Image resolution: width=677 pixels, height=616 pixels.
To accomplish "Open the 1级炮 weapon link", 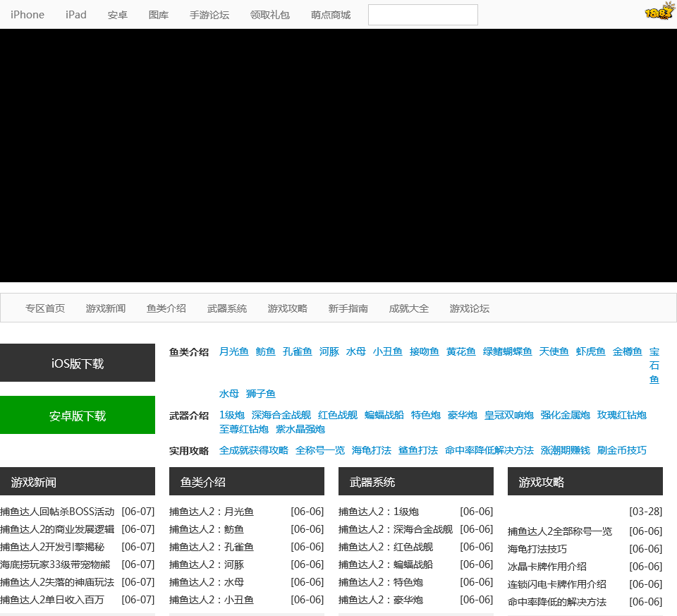I will (x=232, y=415).
